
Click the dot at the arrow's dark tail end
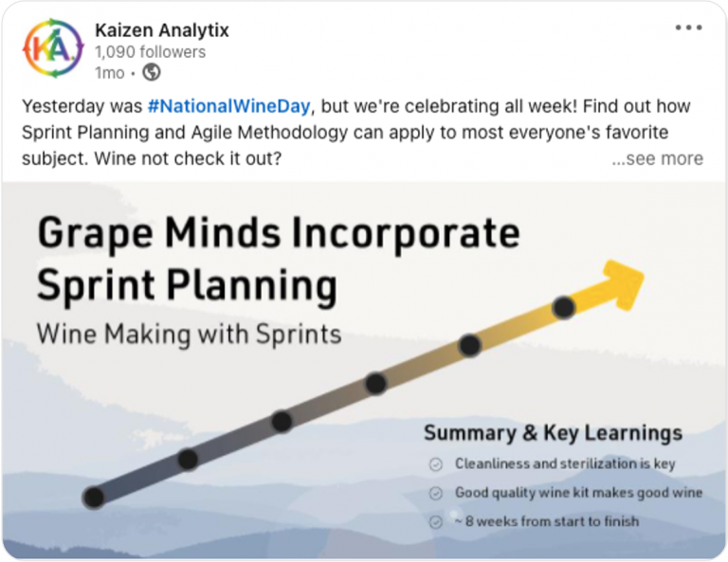[x=93, y=497]
